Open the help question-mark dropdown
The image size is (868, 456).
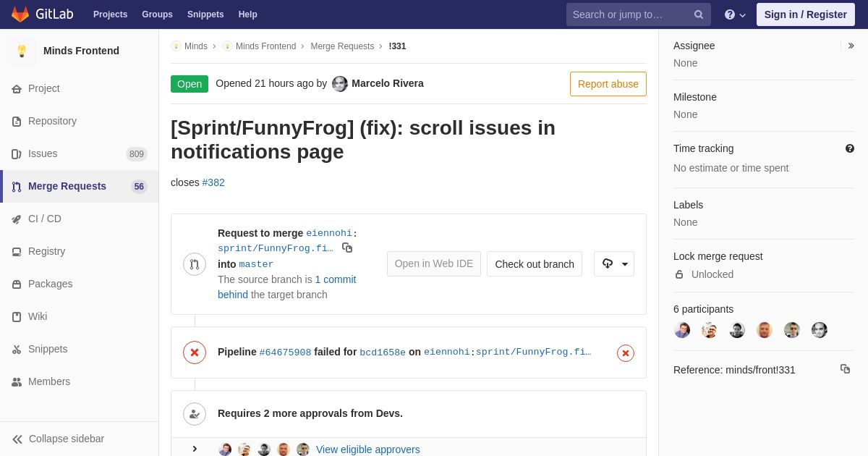coord(735,14)
